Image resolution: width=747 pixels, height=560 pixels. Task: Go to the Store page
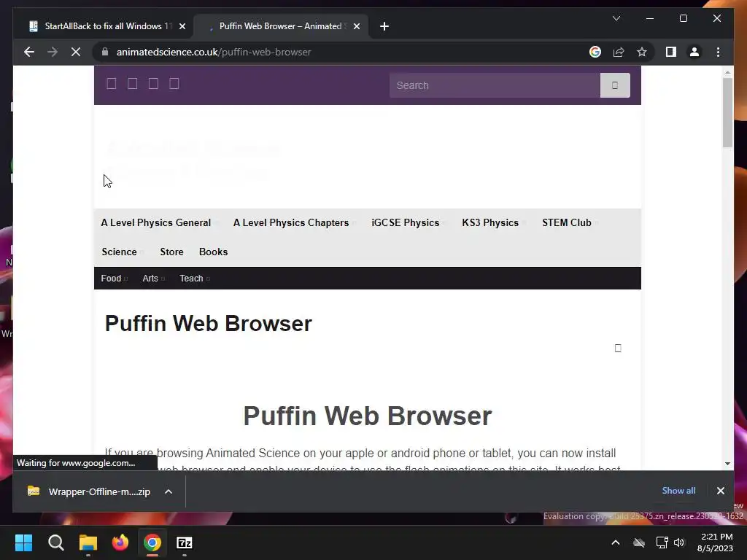coord(171,252)
